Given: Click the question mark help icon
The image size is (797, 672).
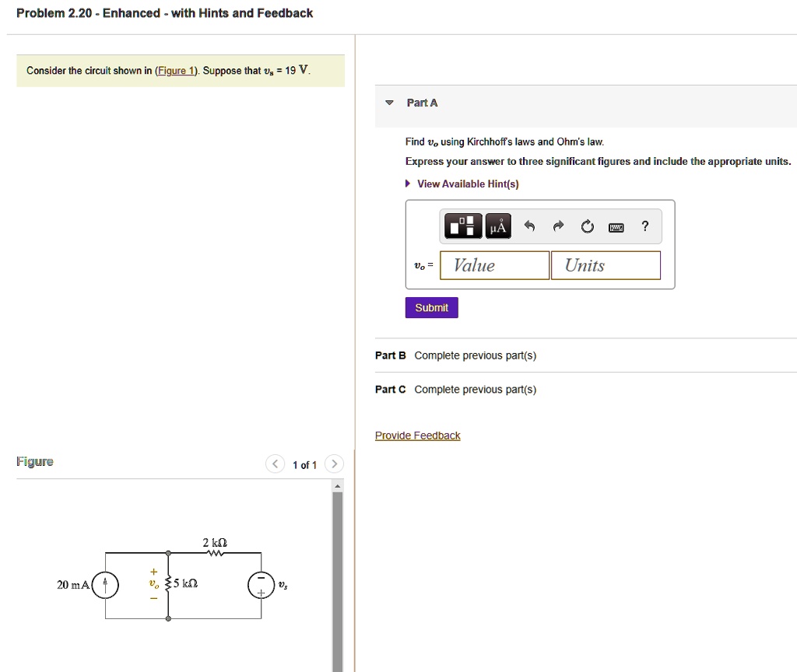Looking at the screenshot, I should coord(644,226).
